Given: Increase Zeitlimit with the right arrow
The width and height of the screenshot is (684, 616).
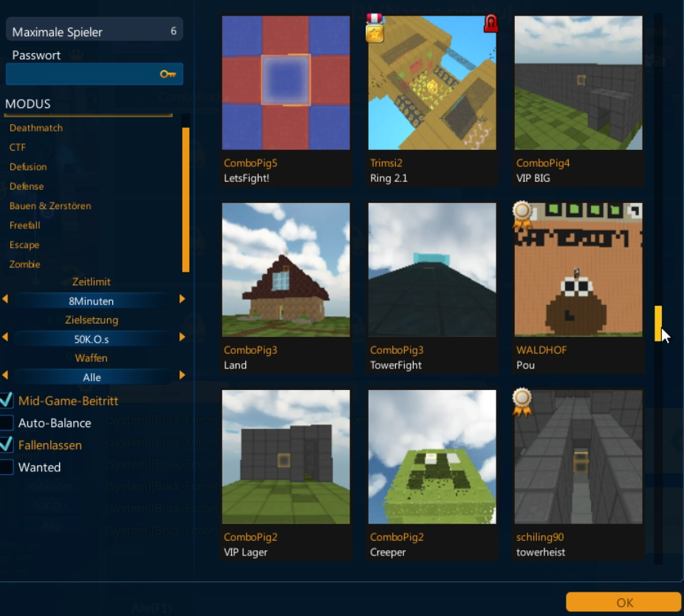Looking at the screenshot, I should 182,299.
